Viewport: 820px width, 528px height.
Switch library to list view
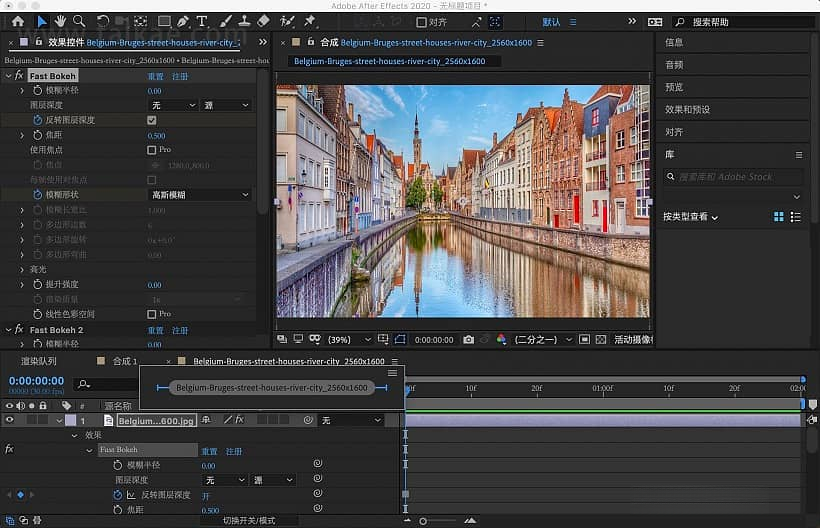795,217
